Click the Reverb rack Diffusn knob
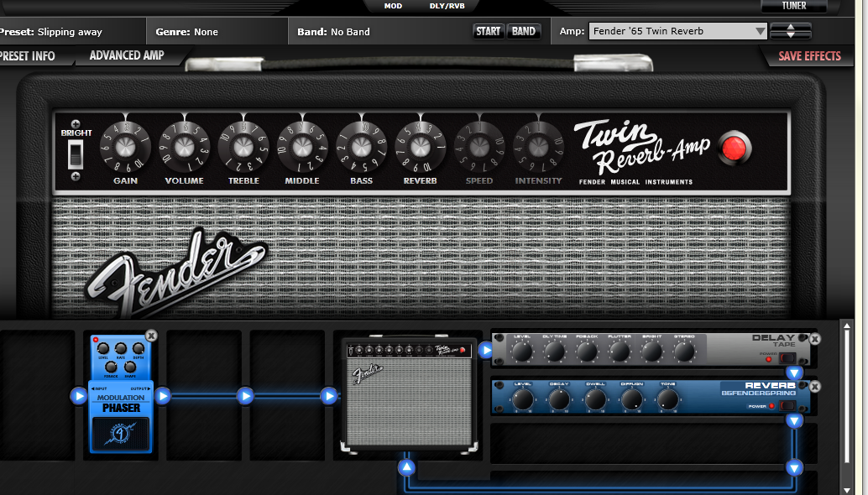Viewport: 868px width, 495px height. point(631,399)
